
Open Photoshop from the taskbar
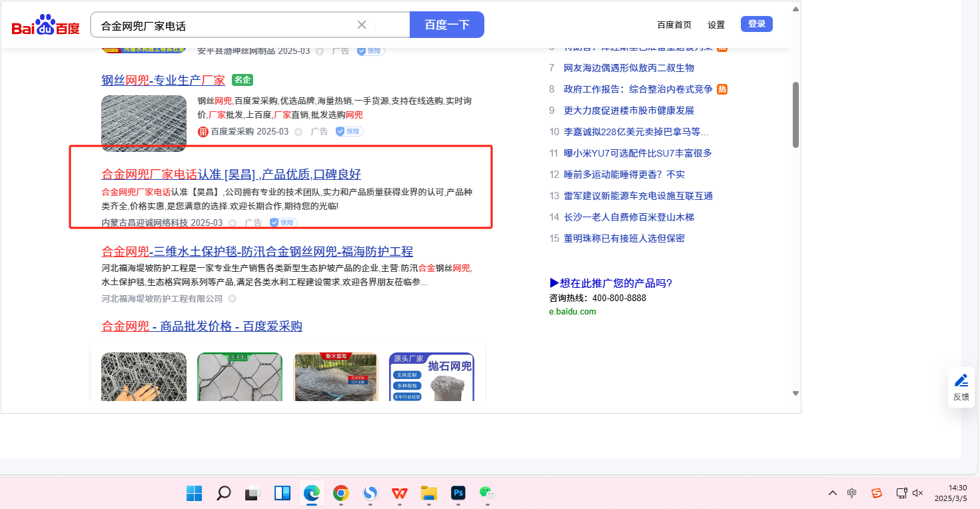[x=458, y=493]
